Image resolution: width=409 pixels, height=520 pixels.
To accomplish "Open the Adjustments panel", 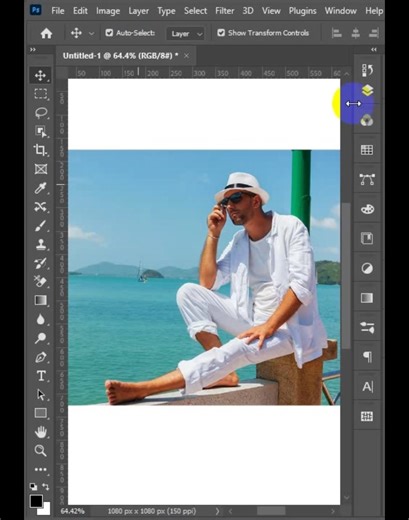I will (x=367, y=268).
